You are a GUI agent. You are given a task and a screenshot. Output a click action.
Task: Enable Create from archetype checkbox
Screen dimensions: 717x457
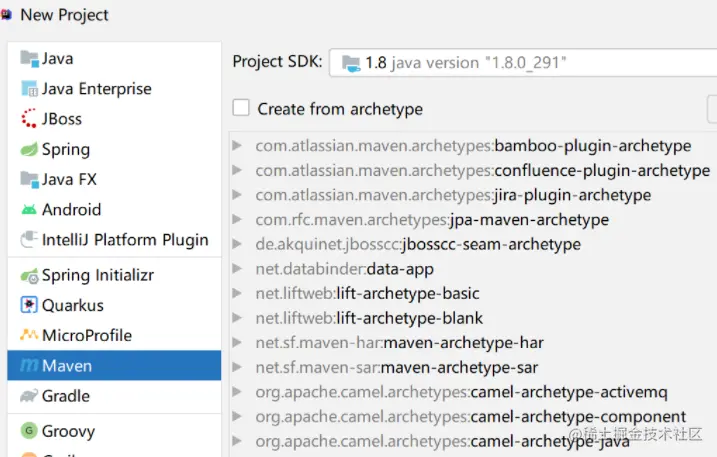point(241,108)
